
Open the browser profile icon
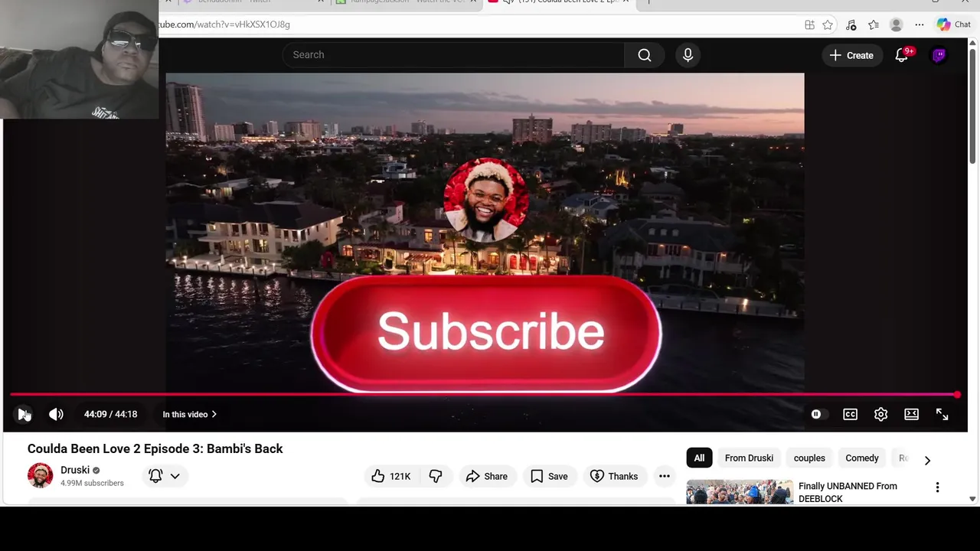click(897, 24)
